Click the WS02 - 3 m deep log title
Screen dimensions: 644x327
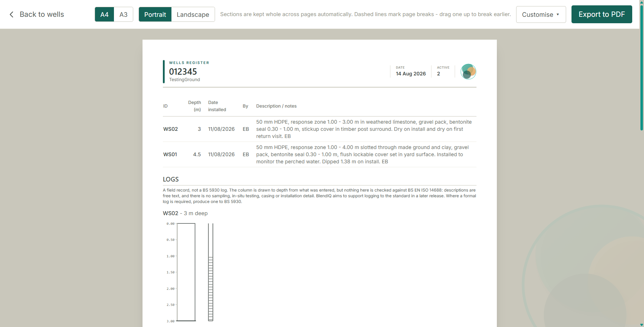(185, 213)
